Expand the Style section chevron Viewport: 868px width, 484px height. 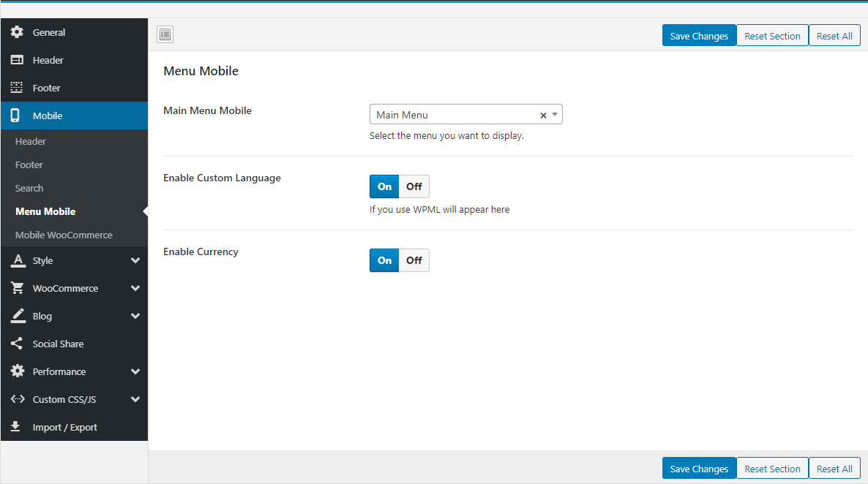coord(135,260)
